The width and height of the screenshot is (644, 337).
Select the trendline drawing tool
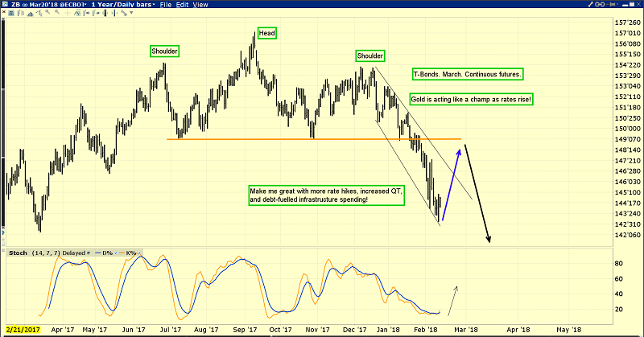tap(39, 13)
